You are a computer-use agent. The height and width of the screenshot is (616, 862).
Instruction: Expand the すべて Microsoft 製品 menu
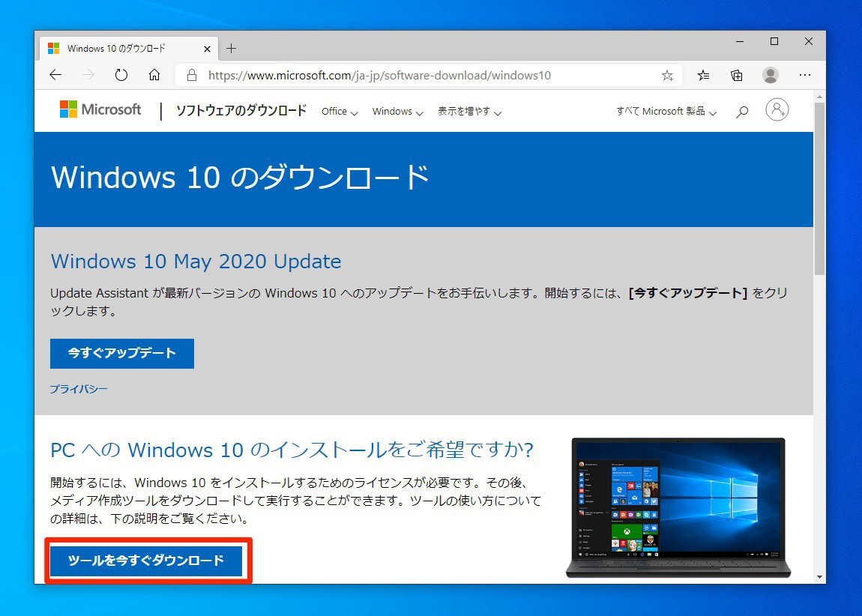pyautogui.click(x=666, y=112)
